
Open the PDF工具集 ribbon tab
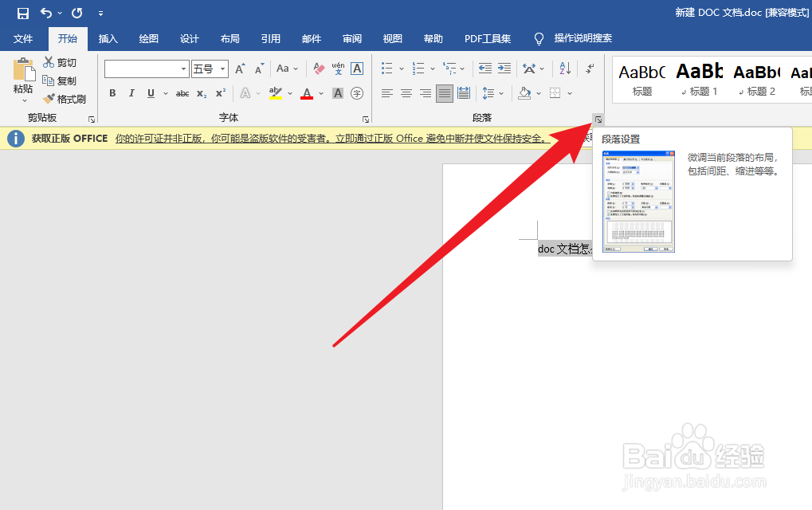pos(488,39)
